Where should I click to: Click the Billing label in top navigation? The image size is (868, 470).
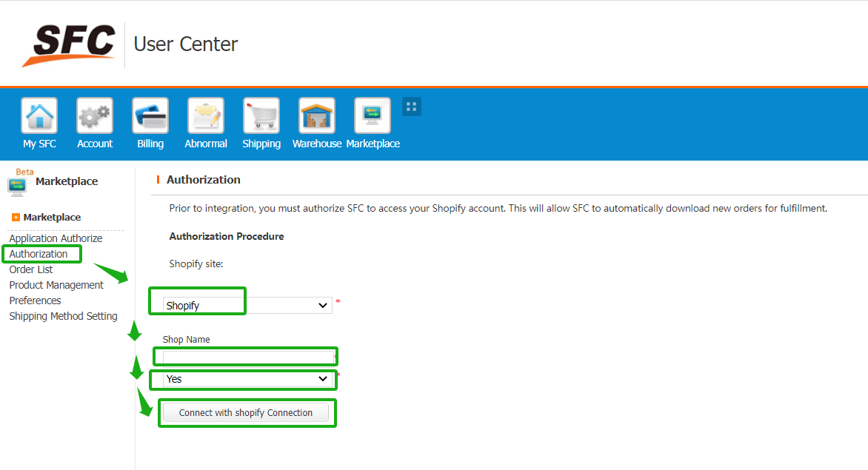(x=150, y=144)
